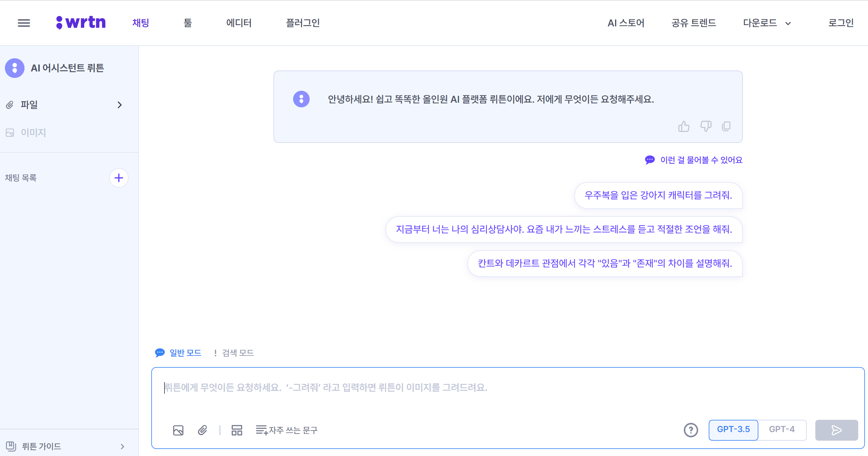The width and height of the screenshot is (868, 456).
Task: Click the thumbs up icon on greeting
Action: 683,126
